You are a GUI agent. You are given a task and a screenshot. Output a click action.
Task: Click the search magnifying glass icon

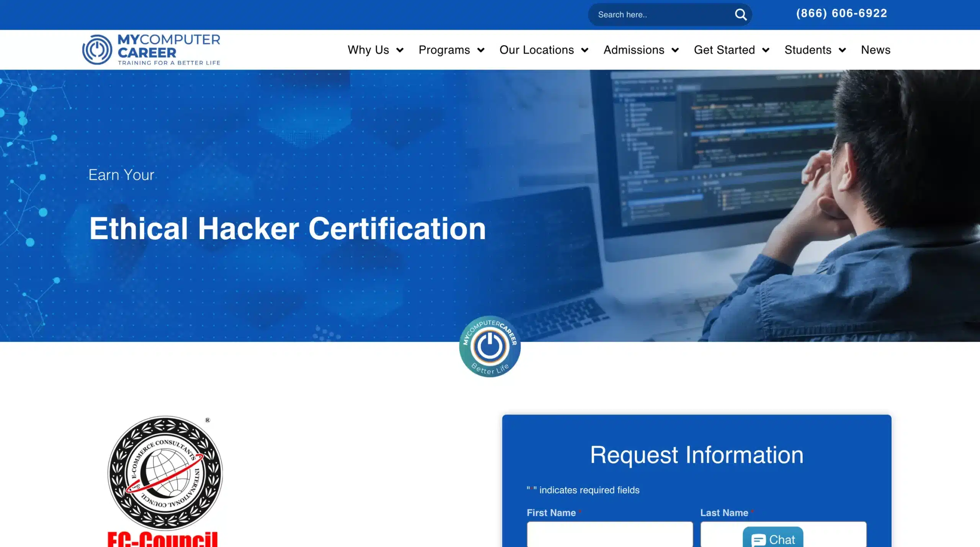(x=740, y=15)
